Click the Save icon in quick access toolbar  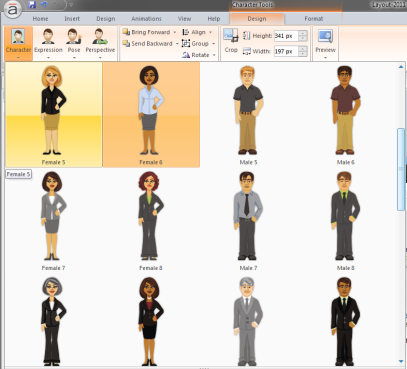pos(32,5)
